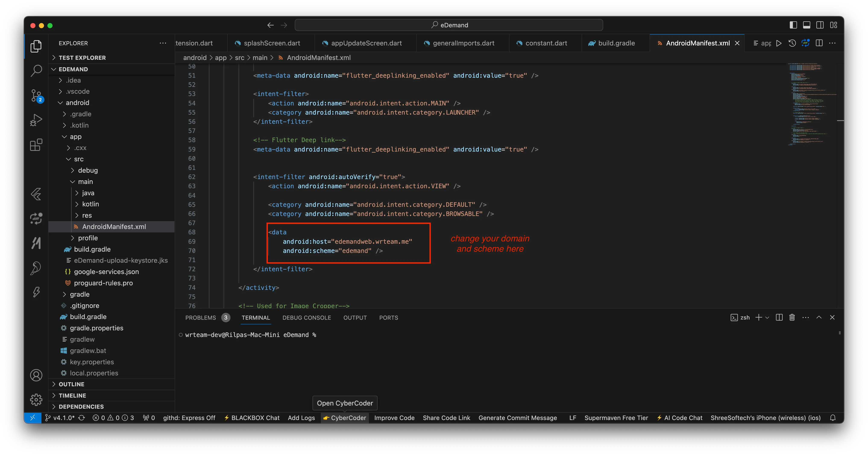Screen dimensions: 868x455
Task: Open the OUTPUT panel tab
Action: [x=355, y=318]
